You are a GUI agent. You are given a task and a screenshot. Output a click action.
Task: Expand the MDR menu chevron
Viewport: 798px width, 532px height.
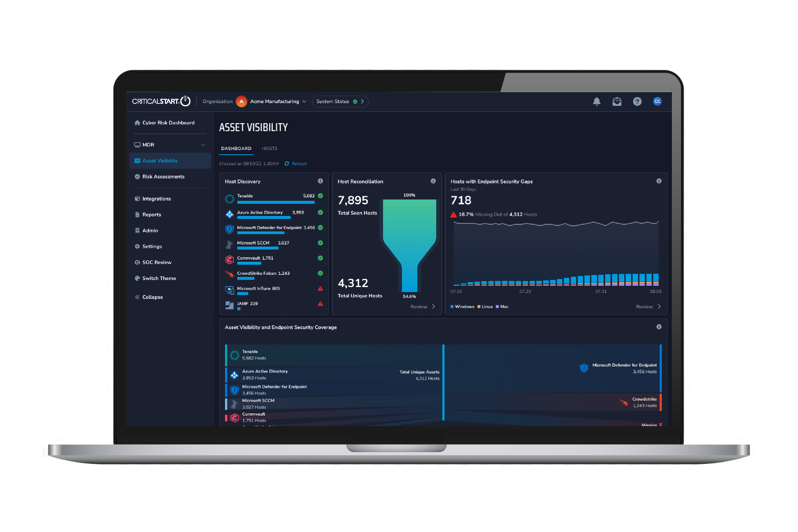(x=203, y=145)
